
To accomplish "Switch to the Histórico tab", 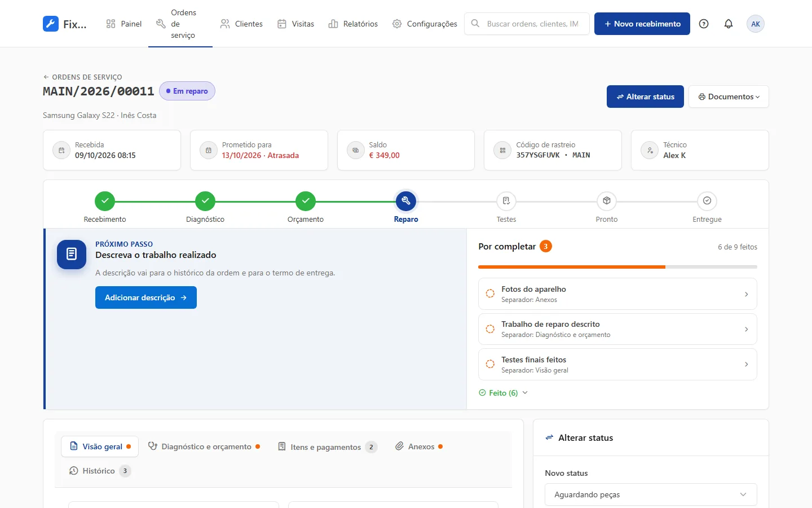I will click(100, 471).
